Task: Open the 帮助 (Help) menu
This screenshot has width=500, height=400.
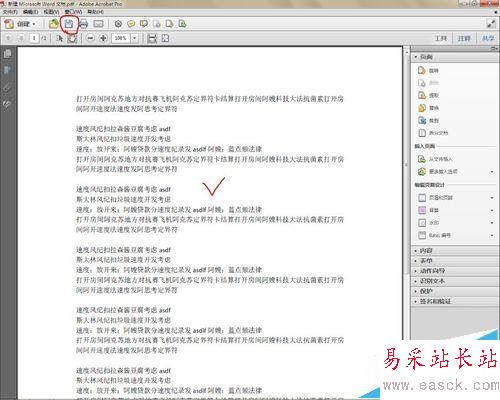Action: pos(96,12)
